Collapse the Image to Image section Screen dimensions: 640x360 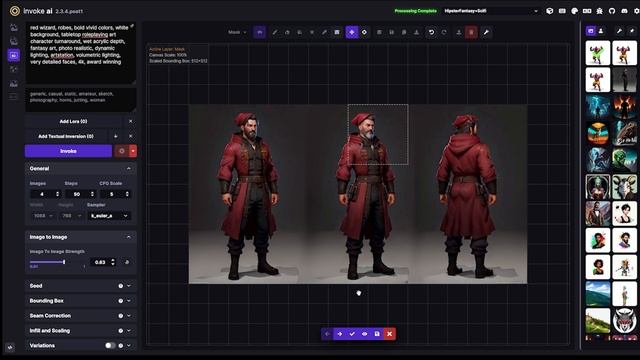point(81,237)
